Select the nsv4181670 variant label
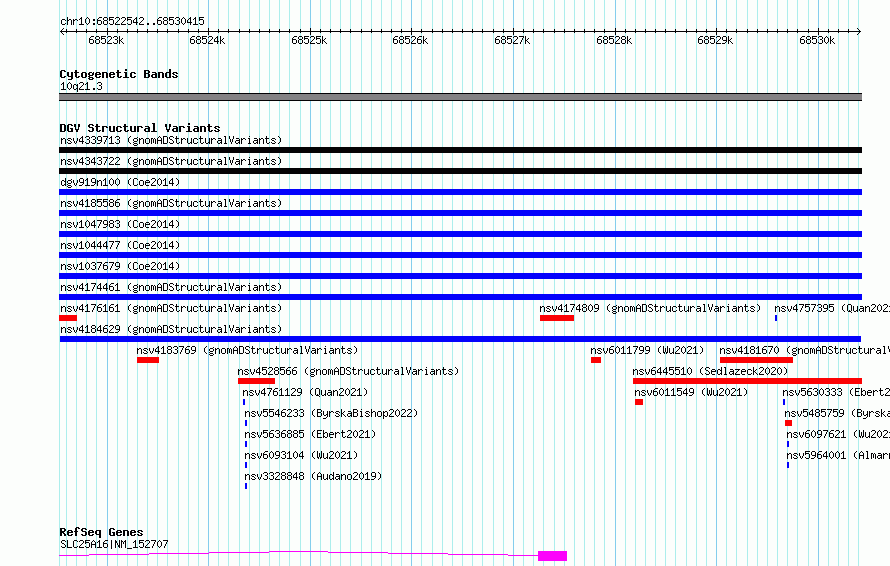Image resolution: width=890 pixels, height=566 pixels. [x=804, y=350]
